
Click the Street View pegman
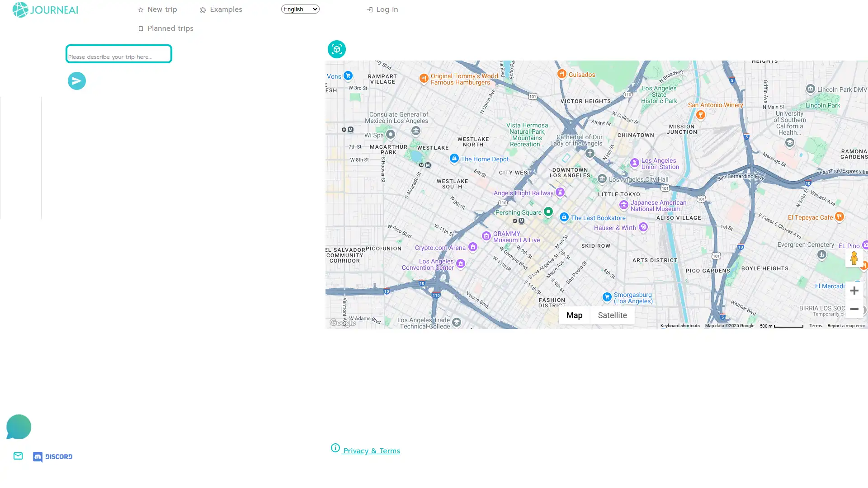pyautogui.click(x=854, y=258)
